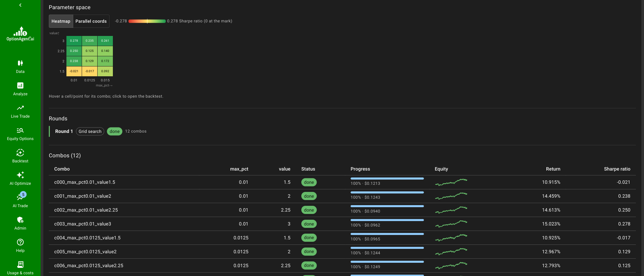Open the OptionAgent.ai logo home
The image size is (644, 276).
point(20,34)
